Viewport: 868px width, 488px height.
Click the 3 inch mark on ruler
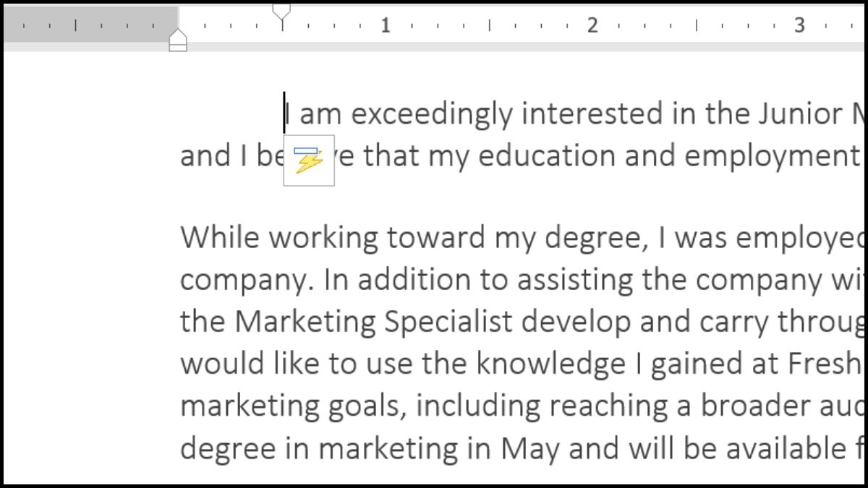click(799, 25)
